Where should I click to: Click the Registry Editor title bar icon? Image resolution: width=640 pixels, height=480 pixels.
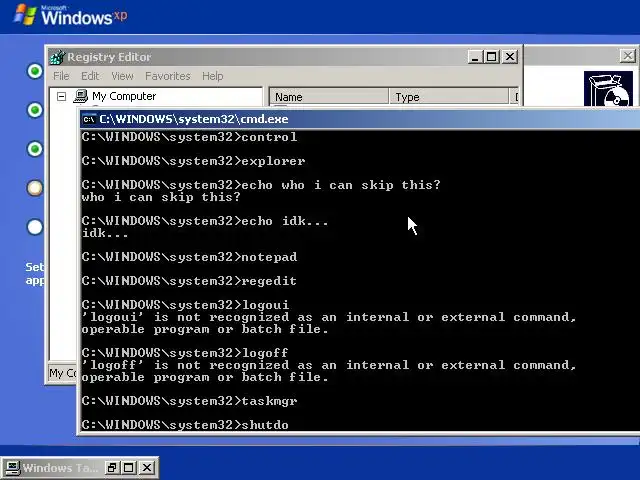click(58, 57)
